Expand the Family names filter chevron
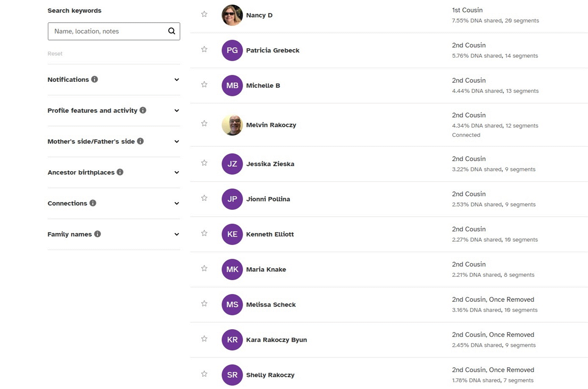The width and height of the screenshot is (588, 389). pyautogui.click(x=177, y=234)
